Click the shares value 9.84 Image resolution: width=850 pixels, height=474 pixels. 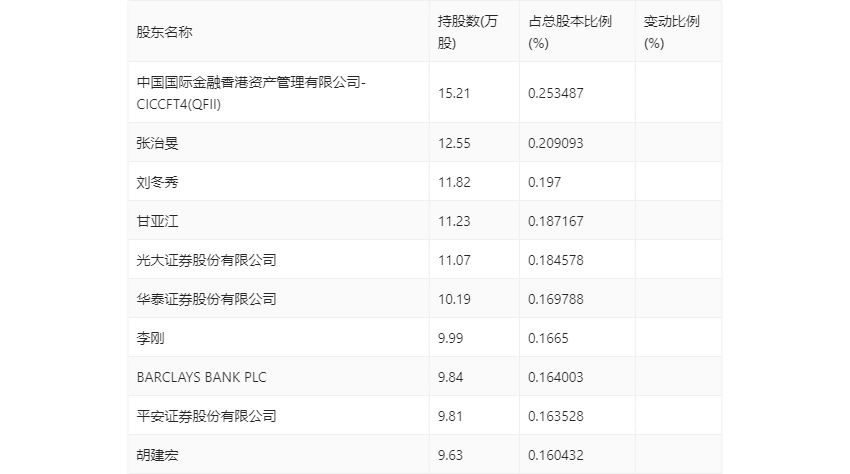point(450,377)
